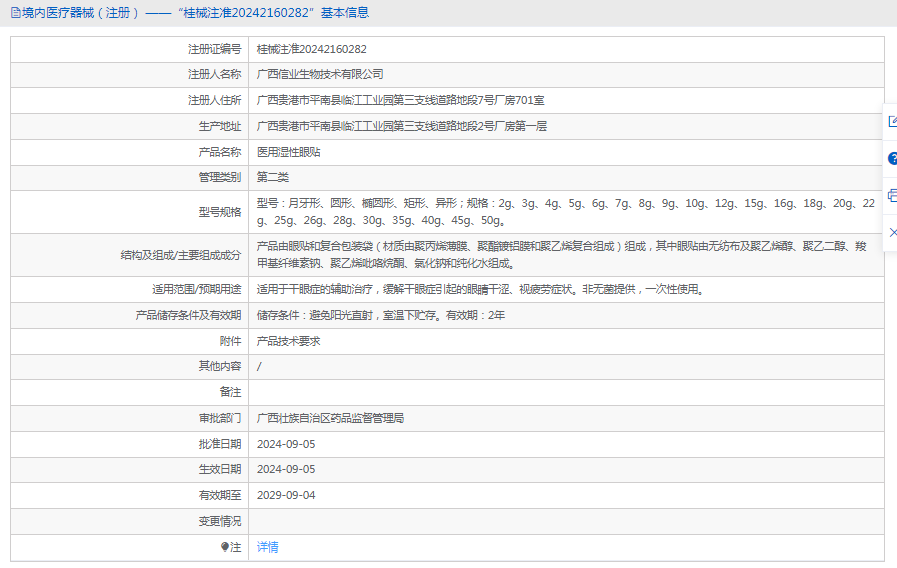Open the 详情 details link
Image resolution: width=897 pixels, height=568 pixels.
pos(267,547)
